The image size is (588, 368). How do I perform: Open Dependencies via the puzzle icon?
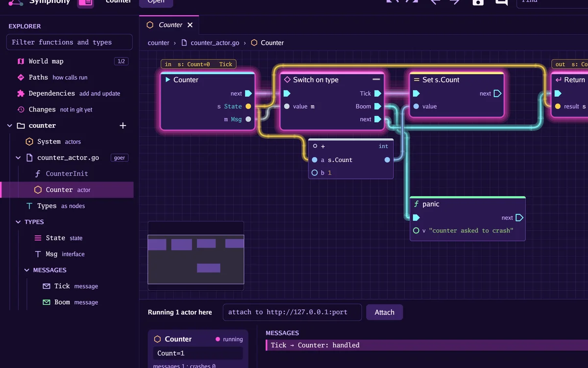point(21,93)
